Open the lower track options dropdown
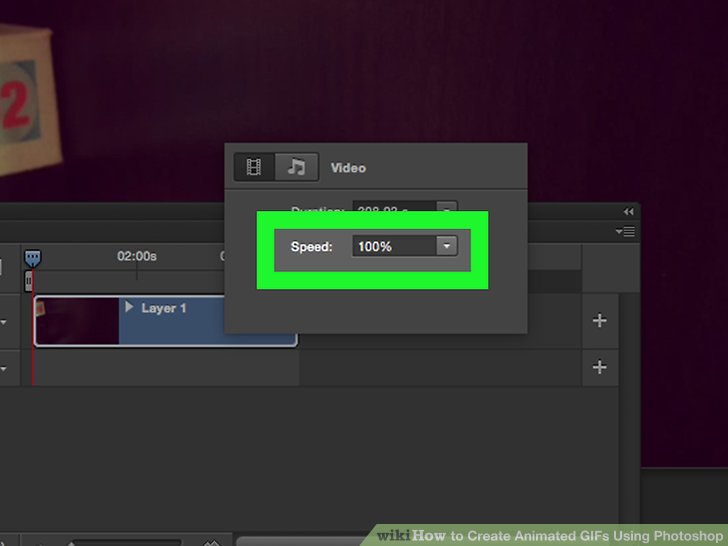The height and width of the screenshot is (546, 728). [4, 369]
